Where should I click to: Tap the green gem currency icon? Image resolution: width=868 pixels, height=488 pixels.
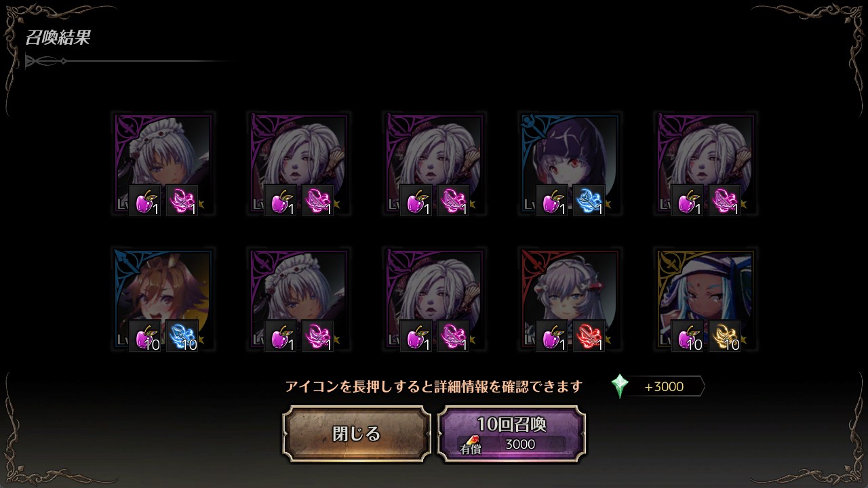(620, 386)
